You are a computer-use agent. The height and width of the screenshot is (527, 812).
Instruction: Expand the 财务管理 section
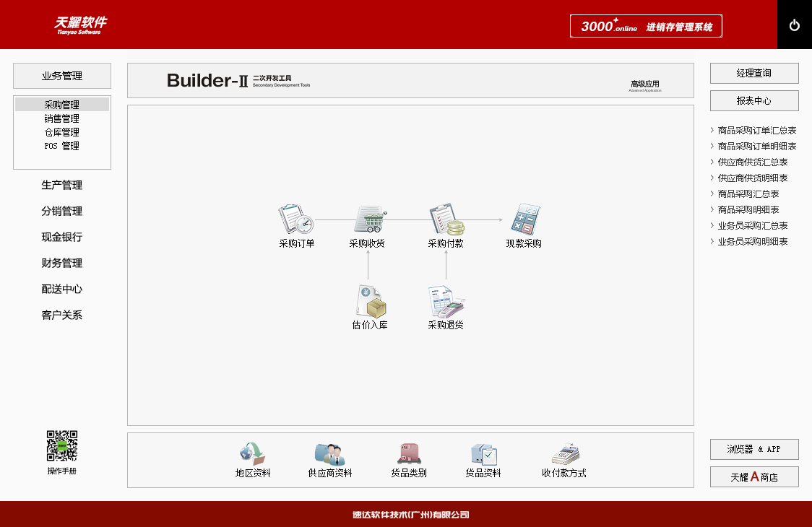coord(62,263)
